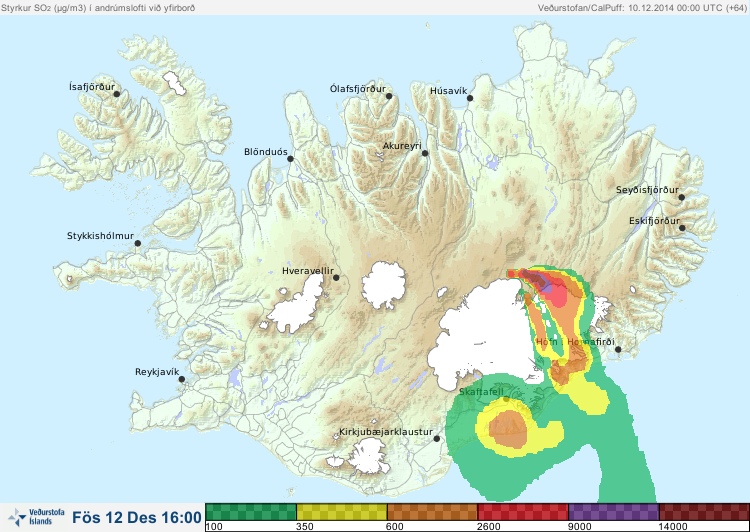Click the 'Ísafjörður' map label
Viewport: 750px width, 532px height.
tap(92, 87)
